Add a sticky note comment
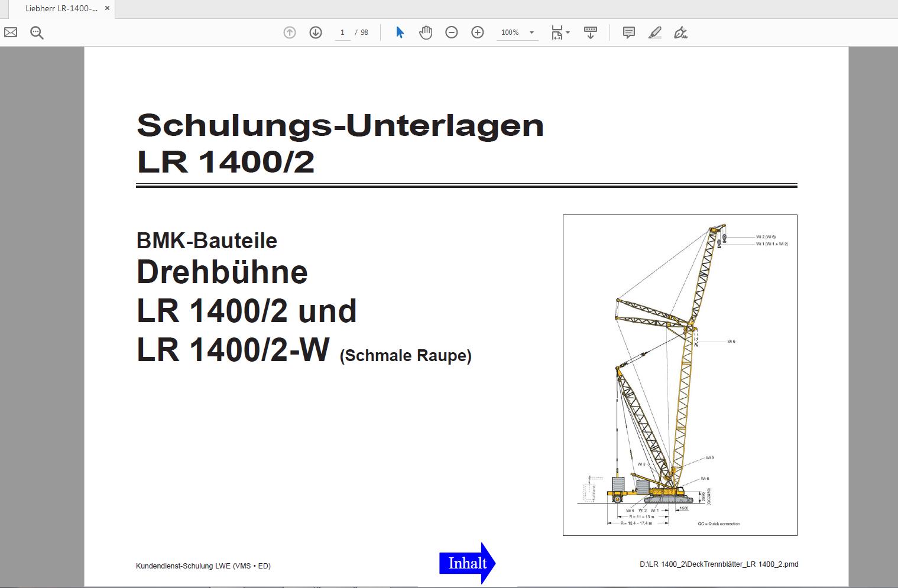 [x=629, y=33]
